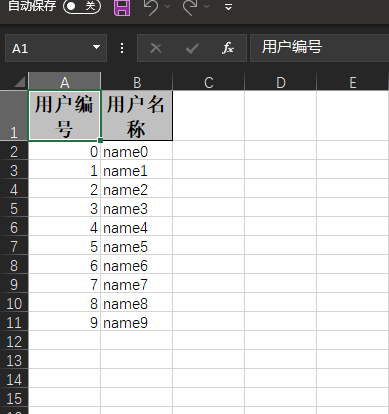Open the Undo history dropdown arrow
Viewport: 389px width, 414px height.
(x=168, y=6)
